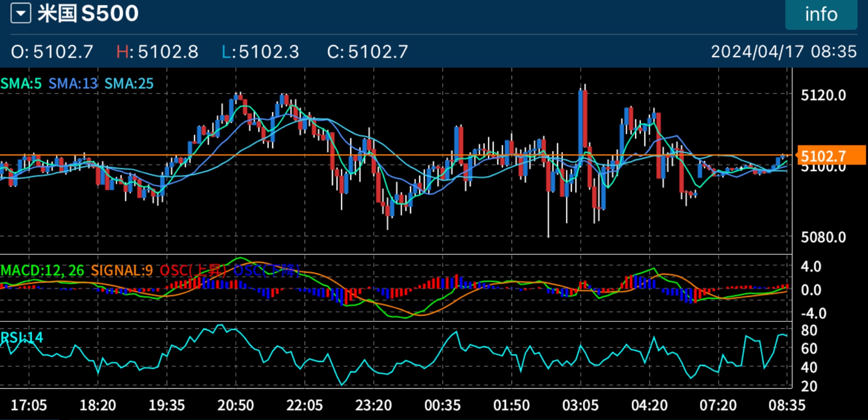Image resolution: width=868 pixels, height=420 pixels.
Task: Click the 5080.0 price axis label
Action: click(x=823, y=237)
